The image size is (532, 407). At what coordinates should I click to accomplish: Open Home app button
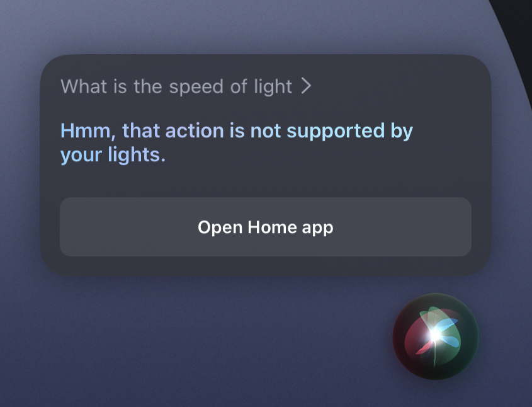pyautogui.click(x=266, y=227)
